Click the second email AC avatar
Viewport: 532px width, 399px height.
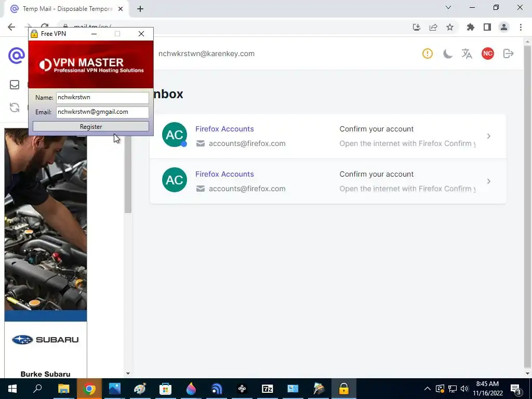coord(175,180)
